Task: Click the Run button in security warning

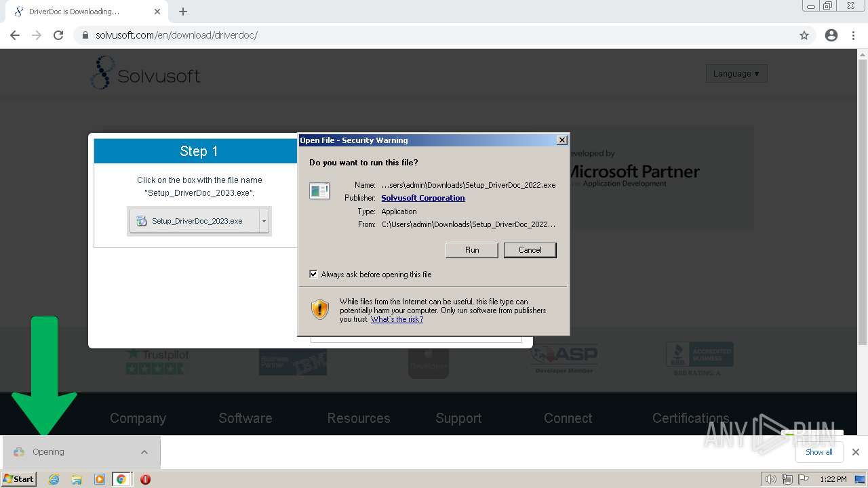Action: [472, 250]
